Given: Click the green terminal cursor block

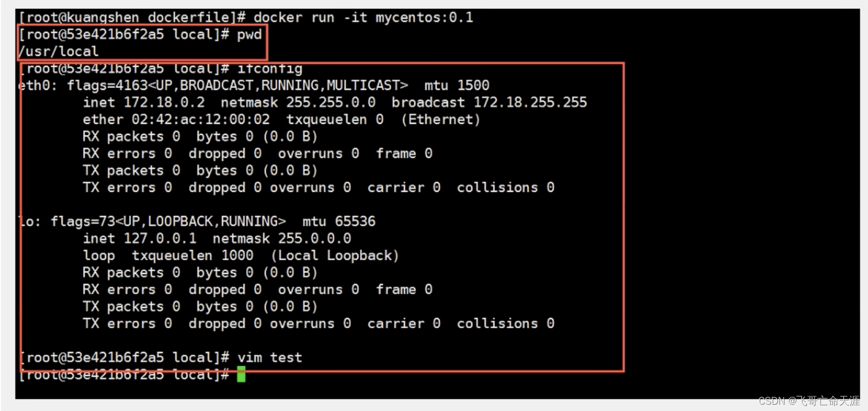Looking at the screenshot, I should point(241,375).
